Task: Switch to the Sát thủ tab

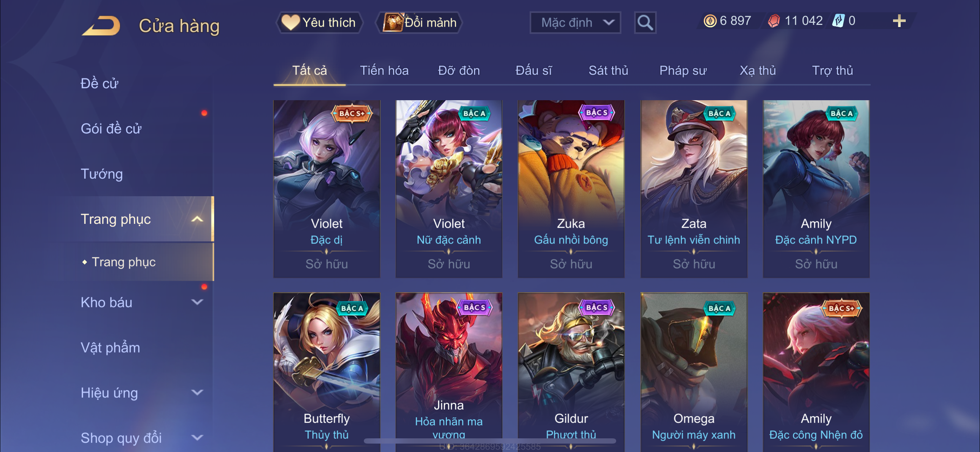Action: pyautogui.click(x=608, y=70)
